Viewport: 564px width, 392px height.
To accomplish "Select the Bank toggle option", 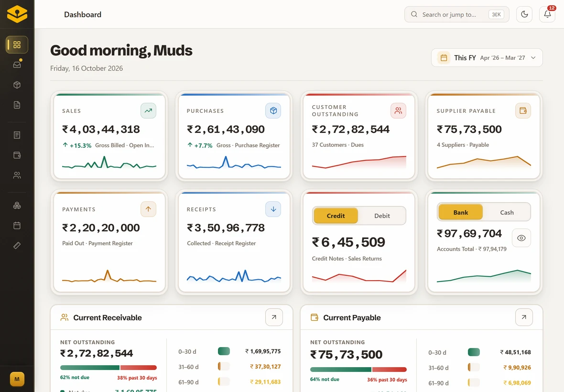I will click(460, 213).
